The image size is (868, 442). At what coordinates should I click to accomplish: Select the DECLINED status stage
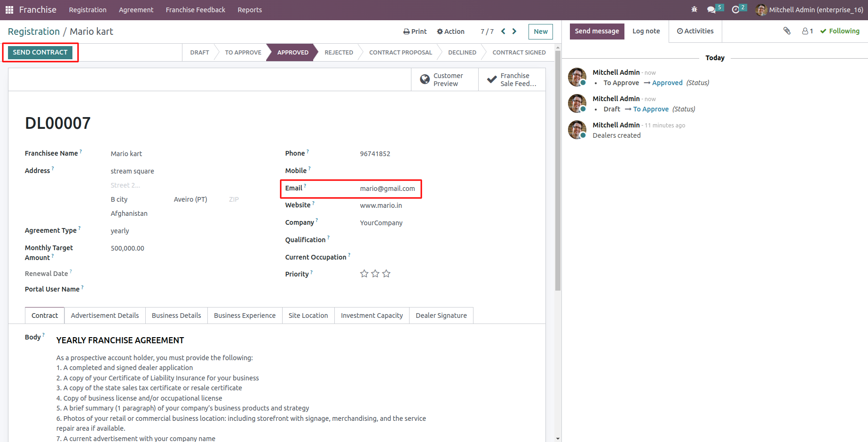(462, 52)
